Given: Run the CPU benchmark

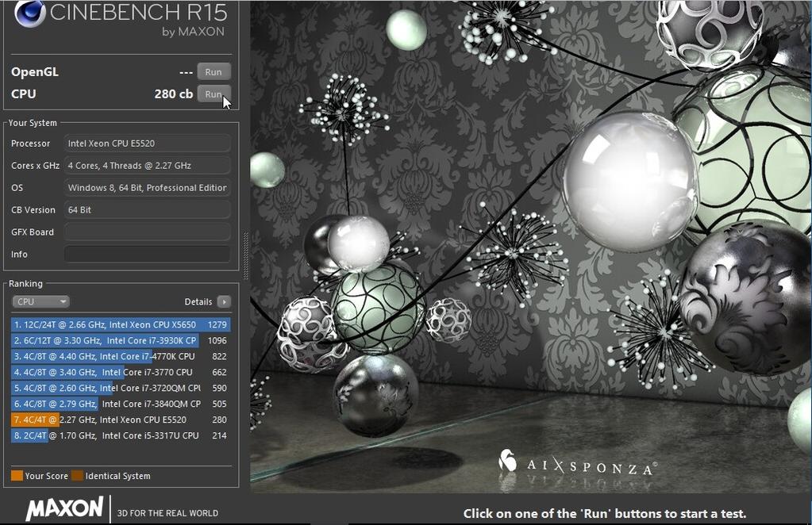Looking at the screenshot, I should 214,94.
